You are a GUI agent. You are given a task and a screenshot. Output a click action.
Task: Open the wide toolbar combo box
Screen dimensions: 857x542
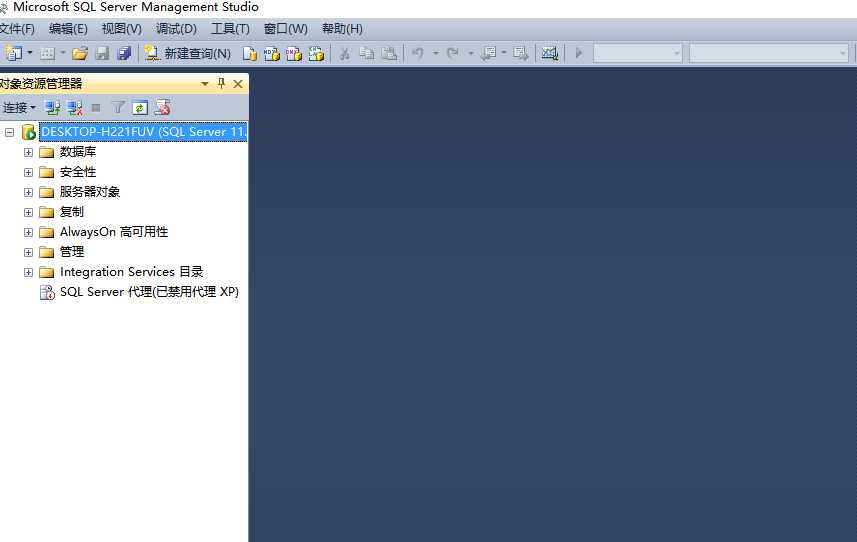pyautogui.click(x=768, y=53)
